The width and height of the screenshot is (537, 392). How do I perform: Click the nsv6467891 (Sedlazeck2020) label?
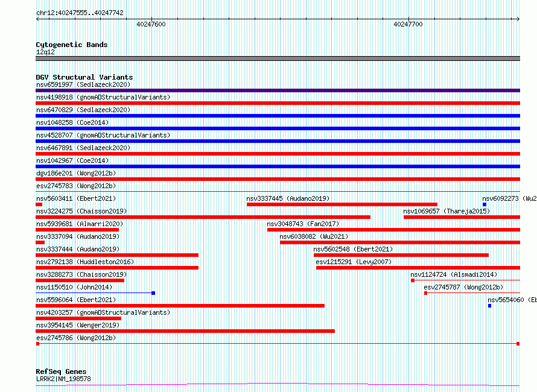83,148
